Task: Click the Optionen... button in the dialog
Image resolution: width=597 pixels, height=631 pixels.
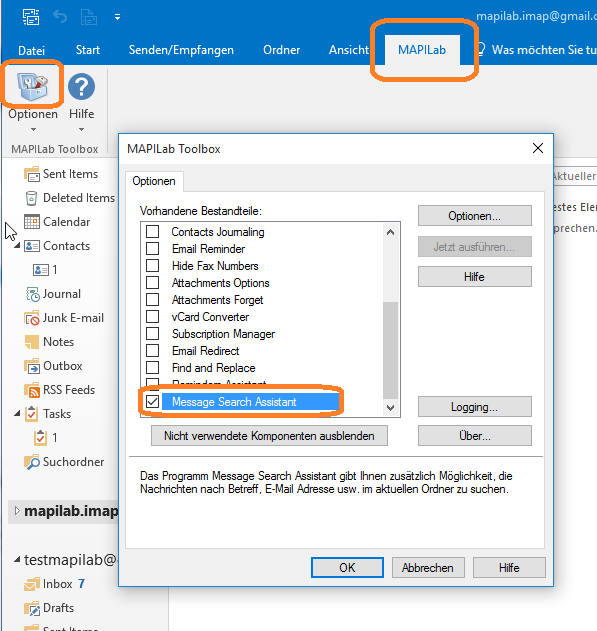Action: [x=475, y=216]
